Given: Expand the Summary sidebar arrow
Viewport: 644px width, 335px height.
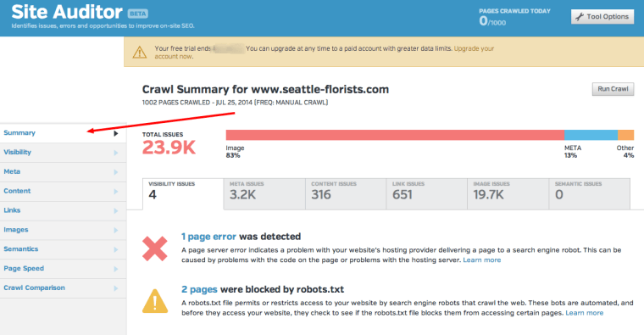Looking at the screenshot, I should pos(116,133).
